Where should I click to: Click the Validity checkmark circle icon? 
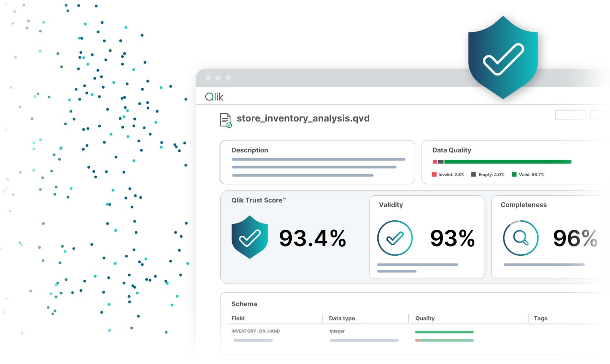[395, 238]
